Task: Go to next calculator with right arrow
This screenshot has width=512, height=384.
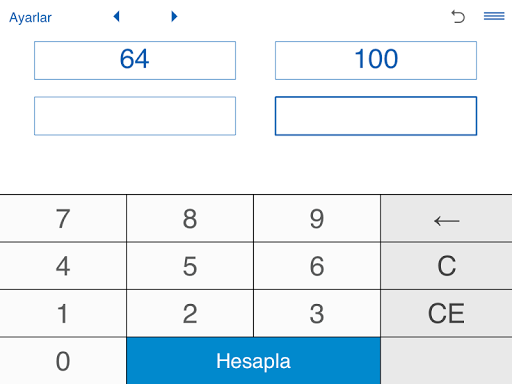Action: [x=174, y=16]
